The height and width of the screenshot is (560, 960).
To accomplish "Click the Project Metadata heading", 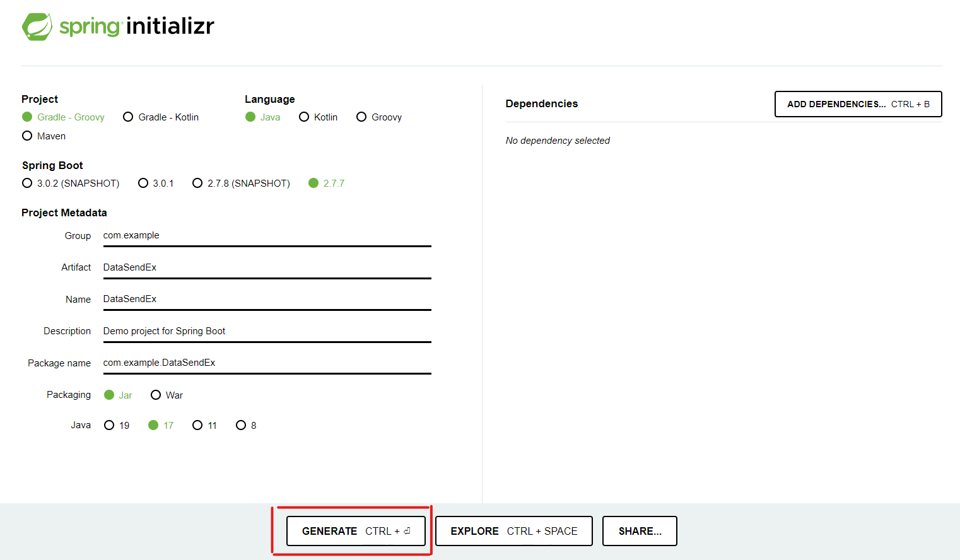I will (x=64, y=213).
